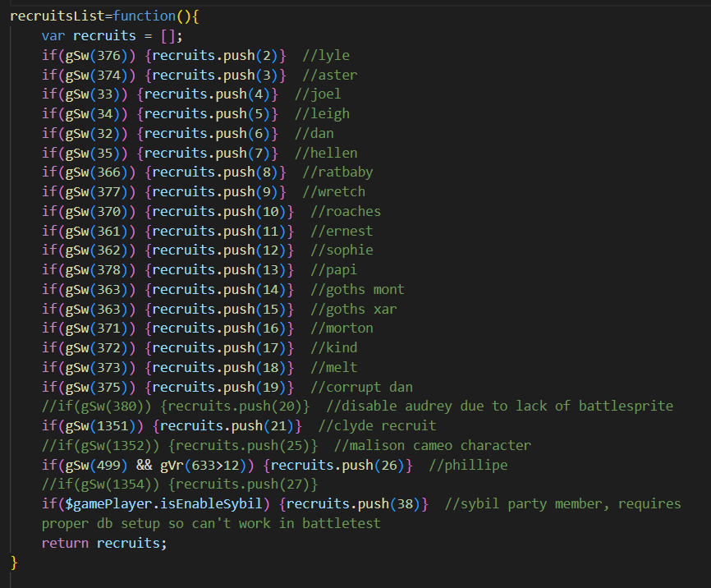Click the //ernest comment
The height and width of the screenshot is (588, 711).
(x=342, y=231)
